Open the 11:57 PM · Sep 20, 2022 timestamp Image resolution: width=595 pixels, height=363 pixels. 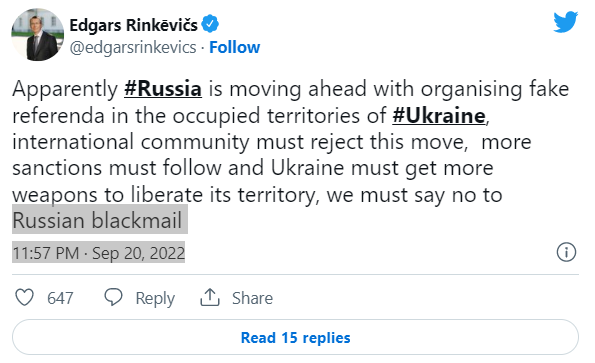(99, 253)
